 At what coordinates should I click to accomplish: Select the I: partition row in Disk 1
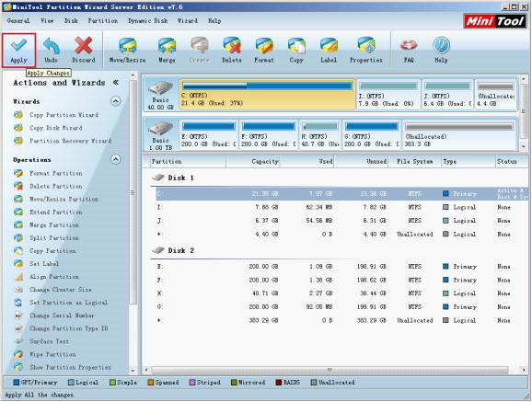point(342,207)
